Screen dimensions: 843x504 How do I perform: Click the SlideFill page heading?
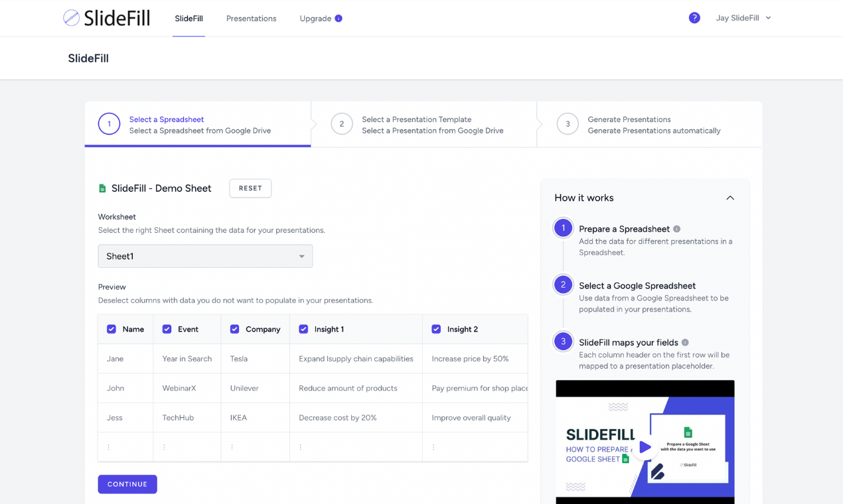coord(88,58)
